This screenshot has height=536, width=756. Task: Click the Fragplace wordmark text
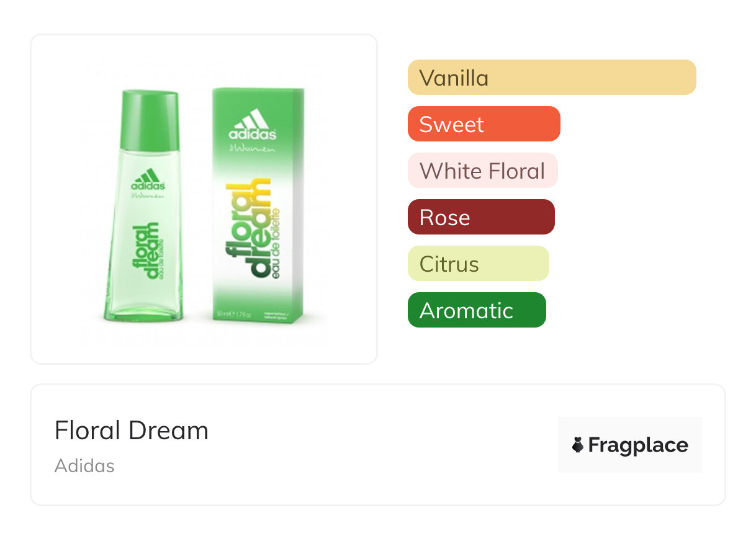pos(637,445)
